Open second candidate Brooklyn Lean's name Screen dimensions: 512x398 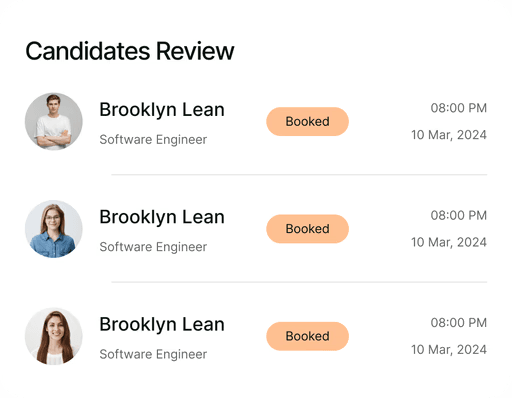click(x=162, y=217)
